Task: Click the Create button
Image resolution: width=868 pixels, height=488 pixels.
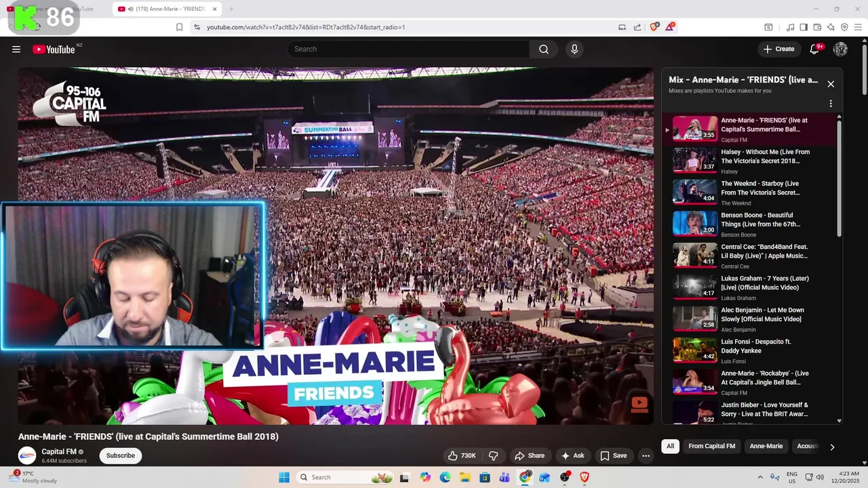Action: pos(778,49)
